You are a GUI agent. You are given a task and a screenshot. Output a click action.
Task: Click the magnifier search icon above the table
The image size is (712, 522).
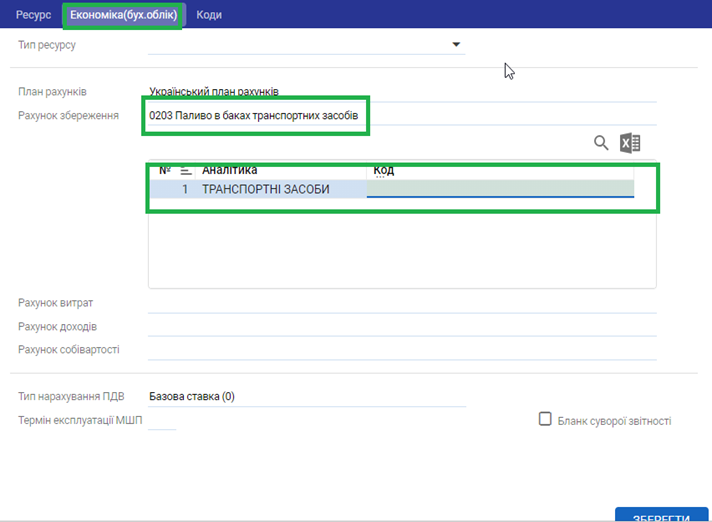pos(601,143)
